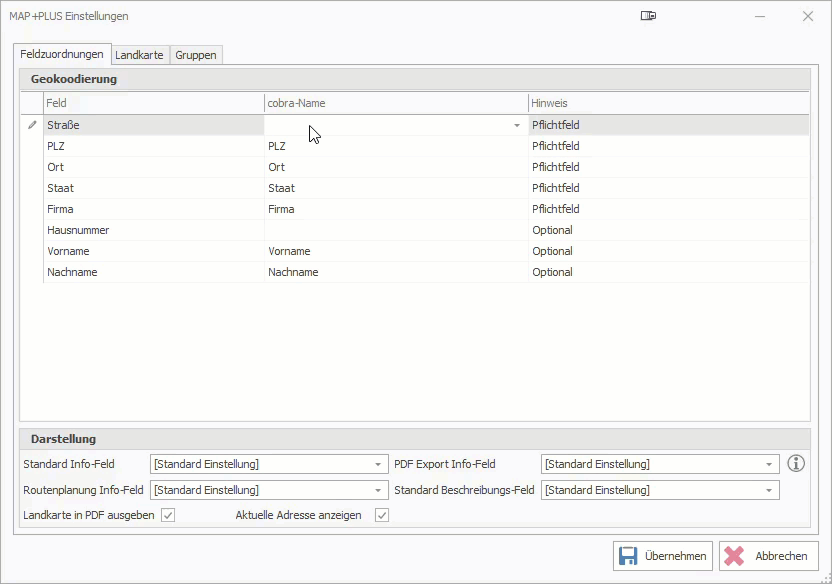Select the Vorname row in Feld column
The width and height of the screenshot is (832, 584).
pos(154,251)
